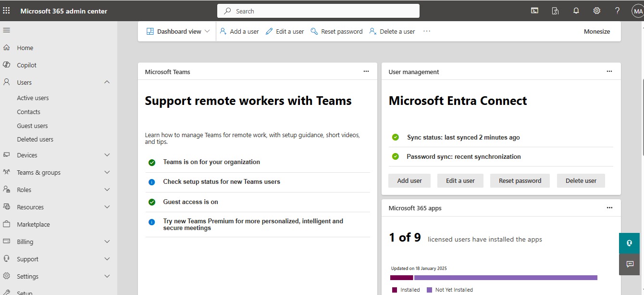Open the MA account avatar
The height and width of the screenshot is (295, 644).
(x=638, y=11)
